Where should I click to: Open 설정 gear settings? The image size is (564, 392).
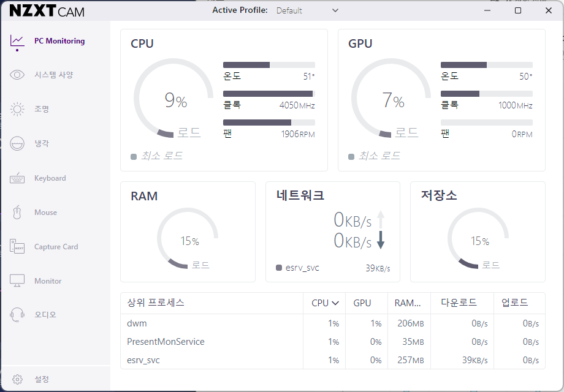pos(18,379)
